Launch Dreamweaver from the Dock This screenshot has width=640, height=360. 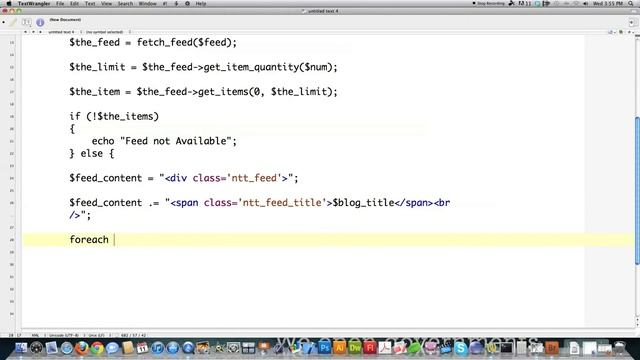click(355, 348)
